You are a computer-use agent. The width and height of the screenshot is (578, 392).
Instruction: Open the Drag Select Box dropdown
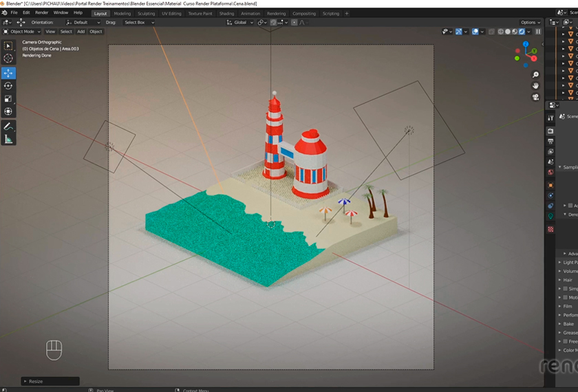138,23
